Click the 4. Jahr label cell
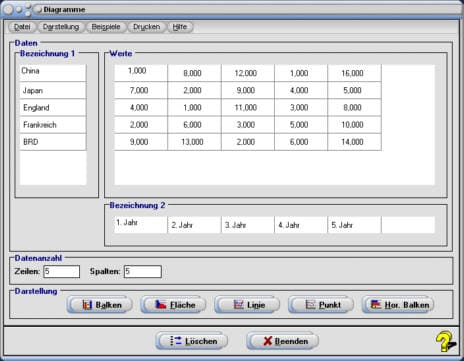This screenshot has height=361, width=464. [301, 225]
